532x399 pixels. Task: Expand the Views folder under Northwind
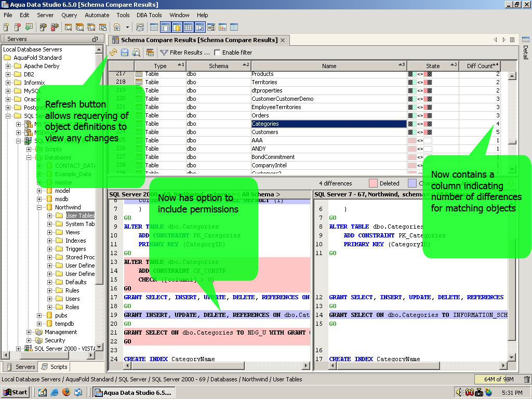point(49,232)
